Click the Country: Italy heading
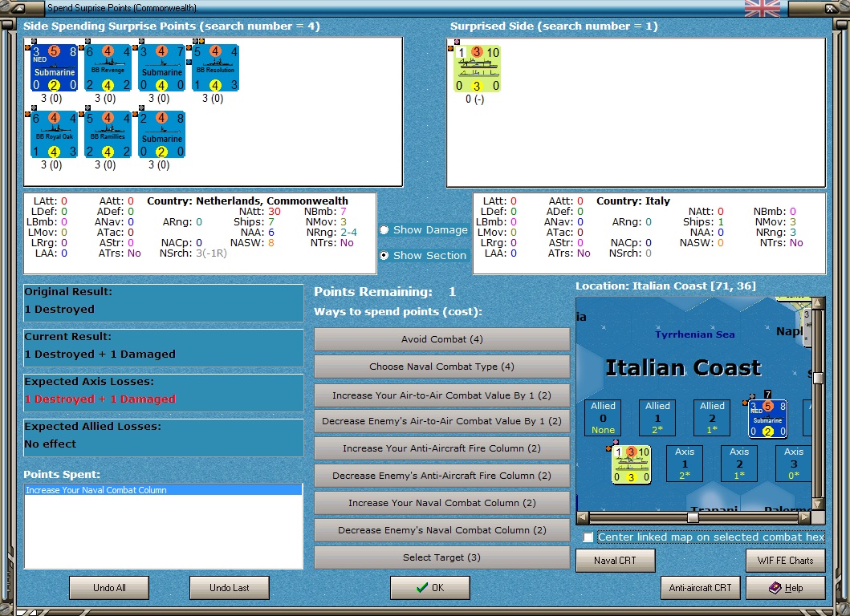 coord(633,201)
